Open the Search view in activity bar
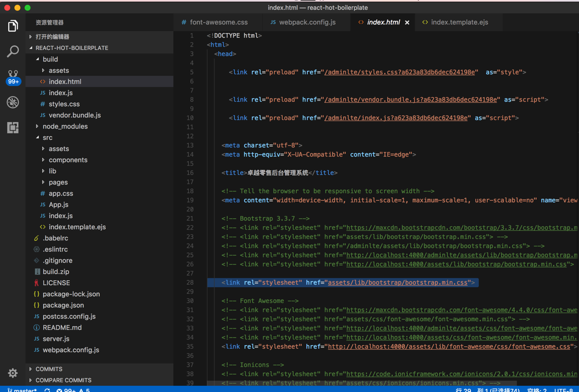This screenshot has height=392, width=579. coord(13,51)
